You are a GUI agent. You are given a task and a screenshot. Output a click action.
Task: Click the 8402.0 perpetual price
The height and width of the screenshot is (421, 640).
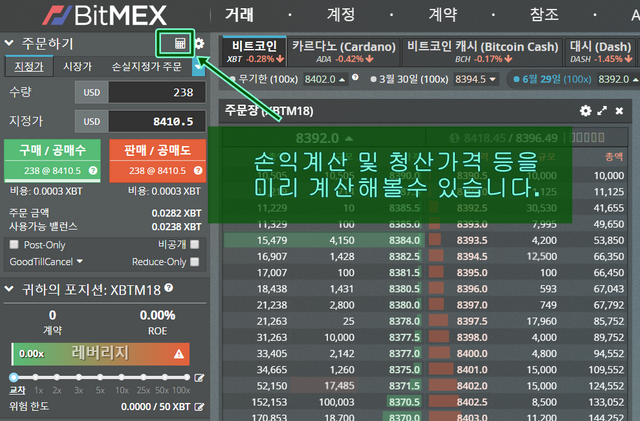point(320,79)
